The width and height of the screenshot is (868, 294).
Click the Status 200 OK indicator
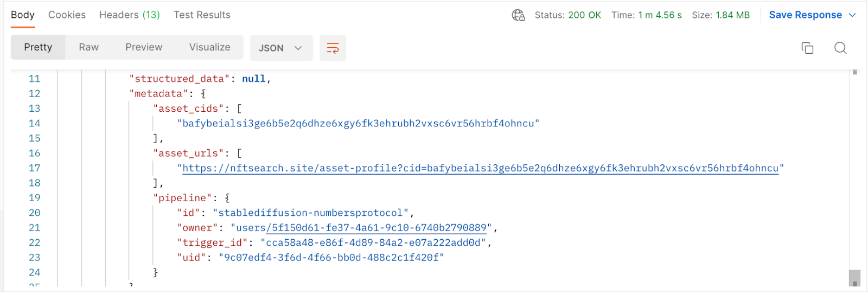point(567,15)
